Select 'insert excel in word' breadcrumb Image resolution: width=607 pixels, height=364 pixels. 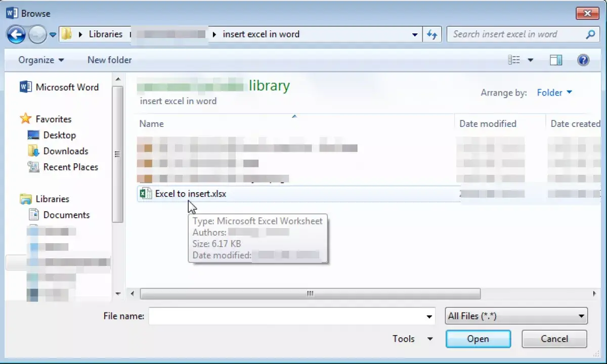tap(261, 34)
